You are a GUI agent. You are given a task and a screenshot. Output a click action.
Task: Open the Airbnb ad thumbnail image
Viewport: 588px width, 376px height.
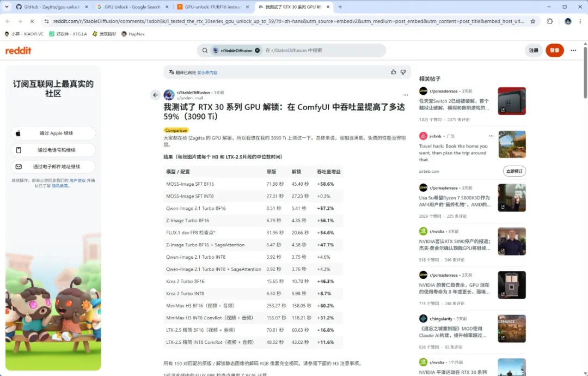[512, 144]
